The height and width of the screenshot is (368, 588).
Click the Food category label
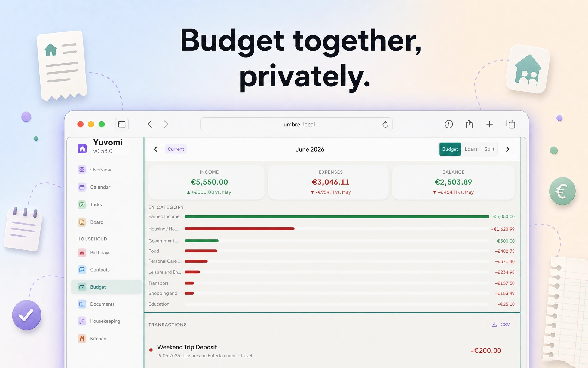(154, 251)
